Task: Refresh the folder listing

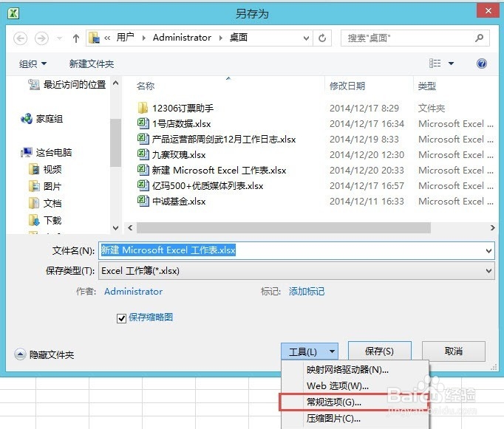Action: 322,38
